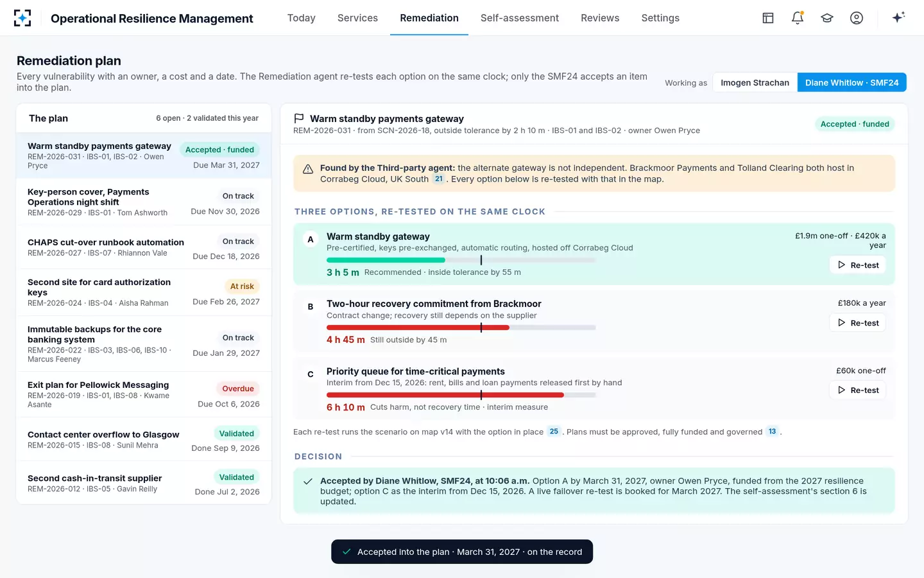Select Key-person cover Payments Operations item
Viewport: 924px width, 578px height.
coord(144,202)
